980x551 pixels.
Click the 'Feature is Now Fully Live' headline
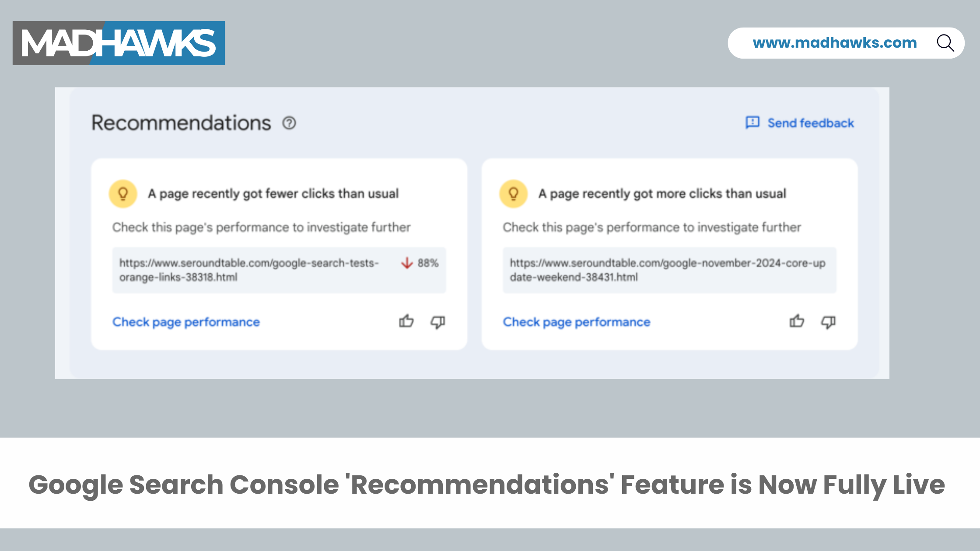pyautogui.click(x=486, y=485)
